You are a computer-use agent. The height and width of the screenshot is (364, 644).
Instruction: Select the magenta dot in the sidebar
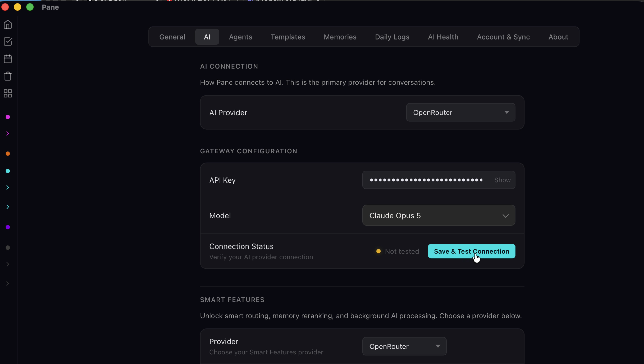(x=8, y=117)
